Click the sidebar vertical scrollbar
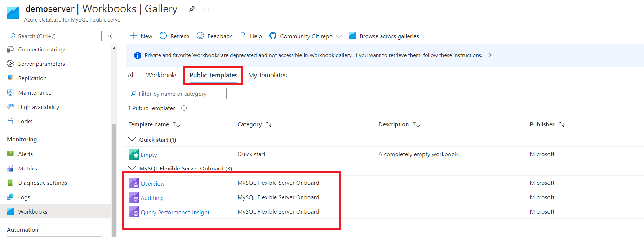This screenshot has height=237, width=644. pos(114,180)
